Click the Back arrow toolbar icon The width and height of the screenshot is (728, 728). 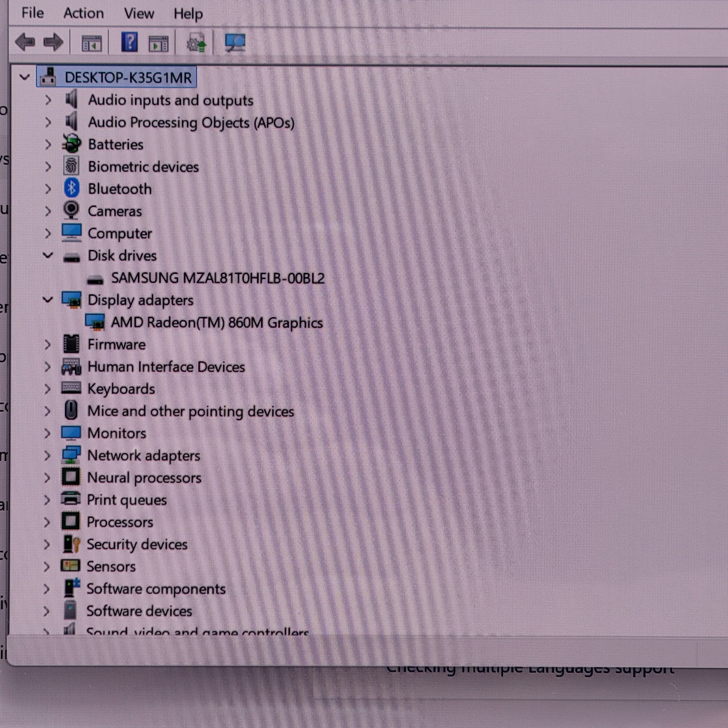tap(25, 42)
